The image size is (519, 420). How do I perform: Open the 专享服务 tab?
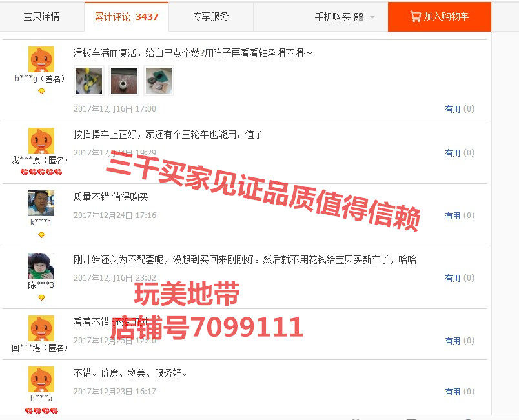pos(211,17)
